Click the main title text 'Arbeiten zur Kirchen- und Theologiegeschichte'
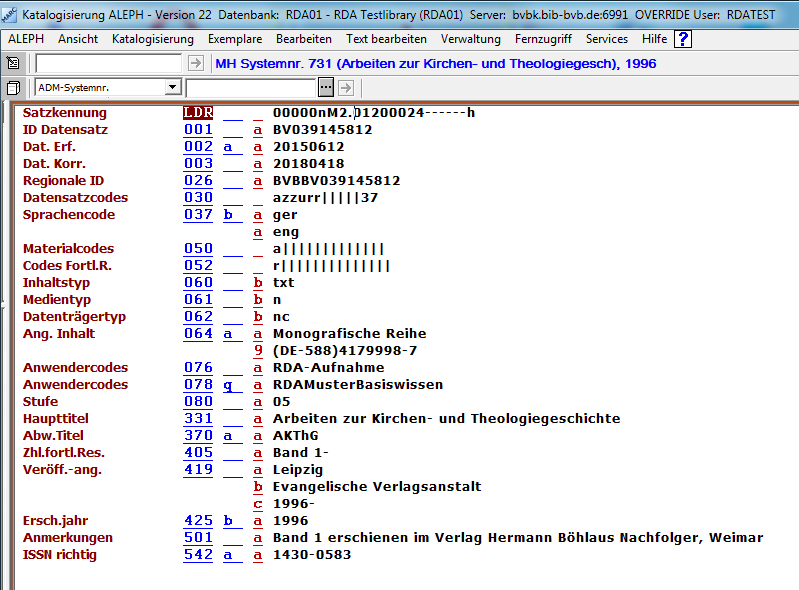 (x=446, y=419)
